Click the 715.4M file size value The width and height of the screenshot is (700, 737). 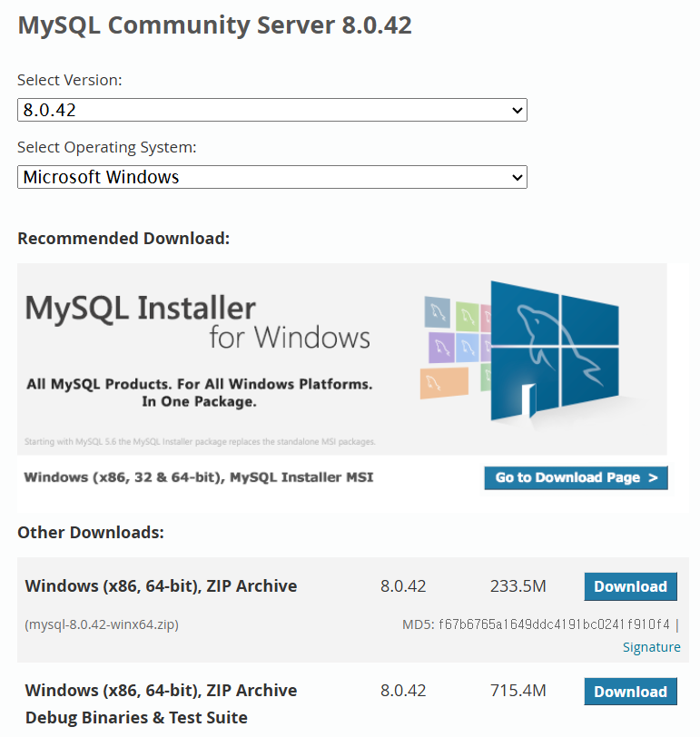[518, 691]
